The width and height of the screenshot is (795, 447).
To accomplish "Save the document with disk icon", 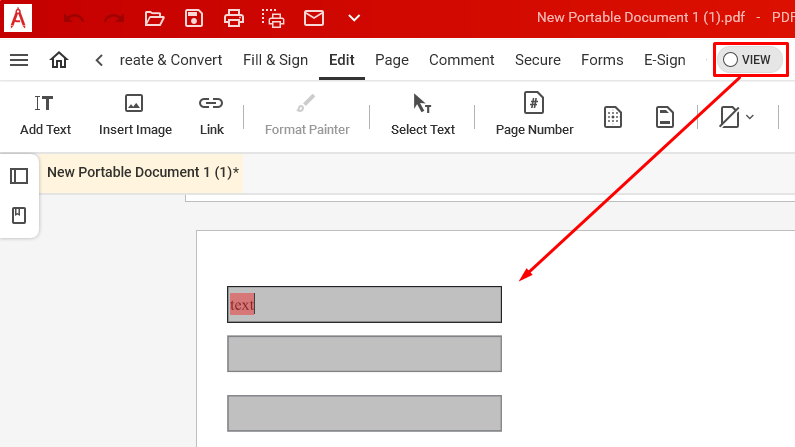I will pos(194,19).
